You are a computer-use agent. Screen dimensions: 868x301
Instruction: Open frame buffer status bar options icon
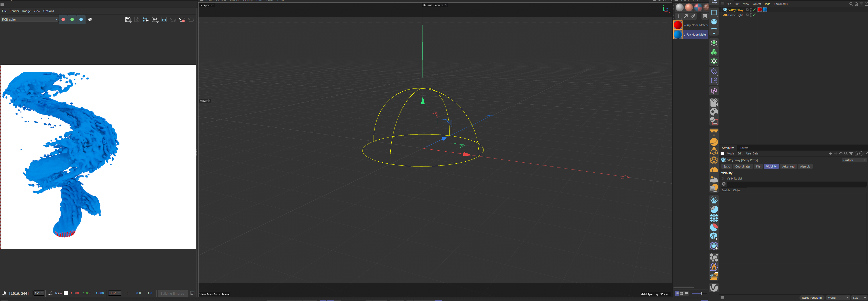pos(192,293)
